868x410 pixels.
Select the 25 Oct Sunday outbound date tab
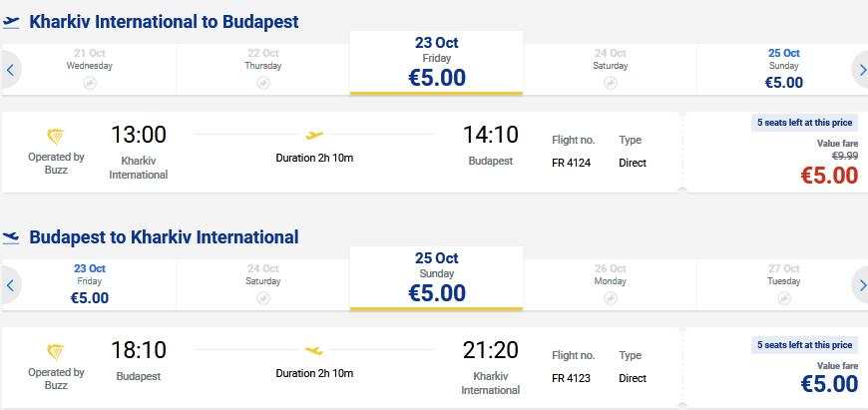click(783, 69)
